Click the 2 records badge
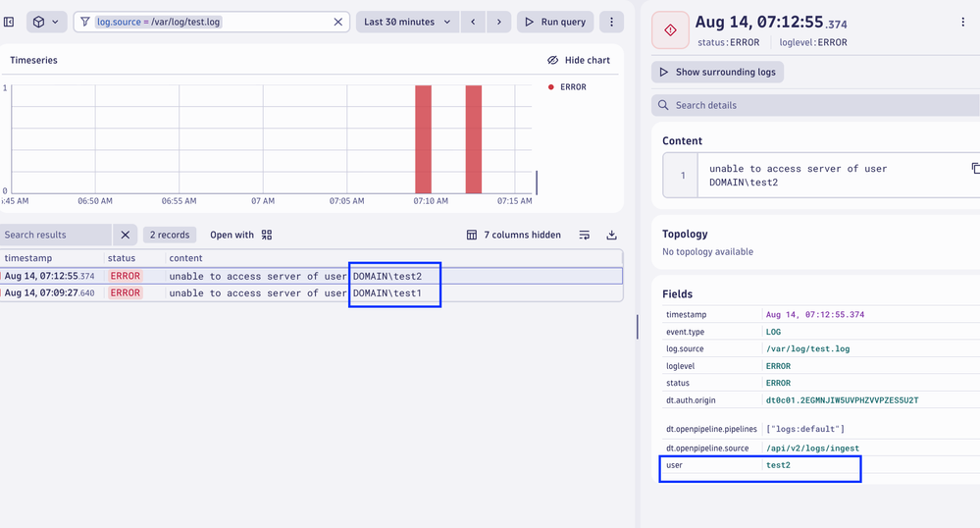This screenshot has height=528, width=980. click(170, 235)
